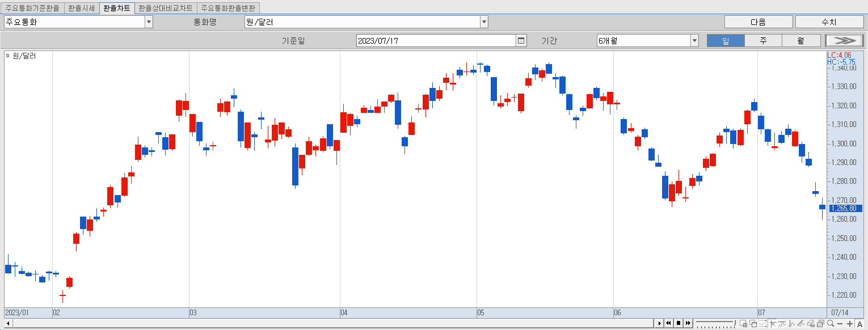Viewport: 868px width, 330px height.
Task: Click the LC:4.06 text on price axis
Action: [839, 54]
